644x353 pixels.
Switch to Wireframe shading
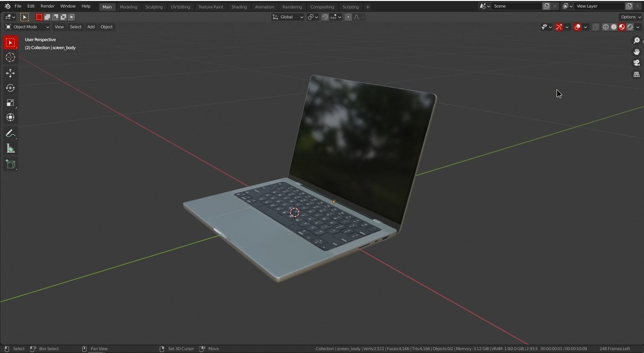pos(606,27)
